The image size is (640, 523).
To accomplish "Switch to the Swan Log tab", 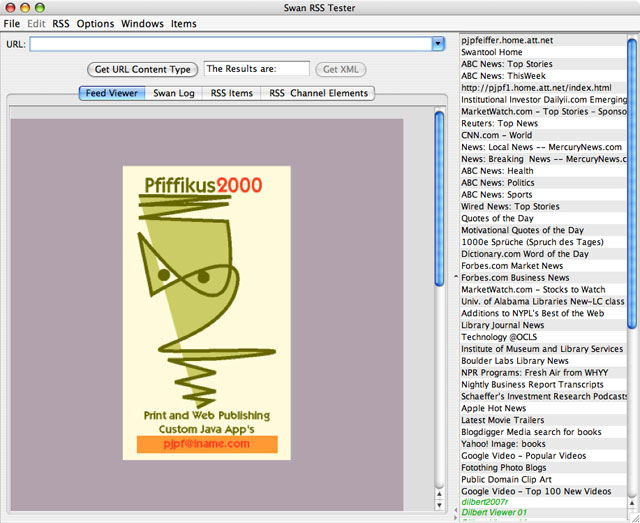I will coord(172,93).
